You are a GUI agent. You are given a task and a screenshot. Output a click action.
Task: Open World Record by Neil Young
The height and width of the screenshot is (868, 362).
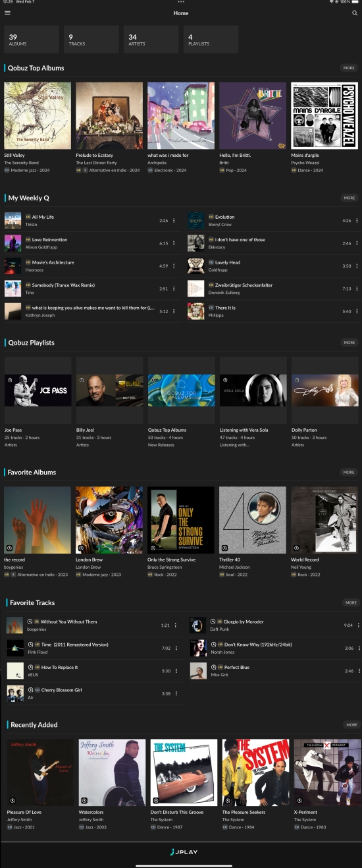tap(324, 520)
